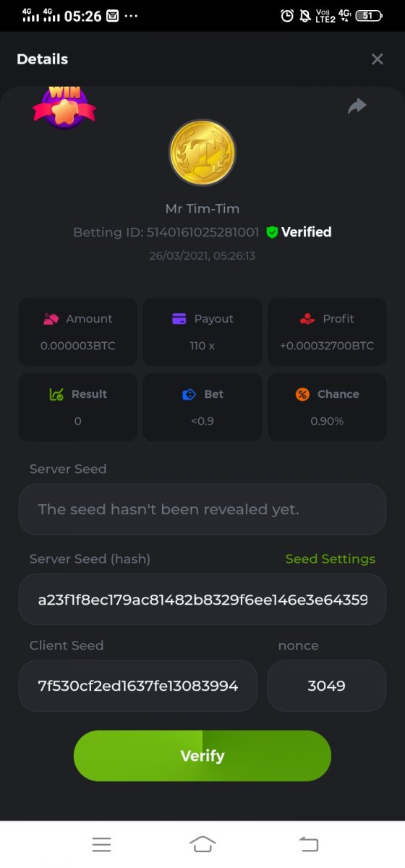The image size is (405, 868).
Task: Close the Details panel with X
Action: [x=377, y=59]
